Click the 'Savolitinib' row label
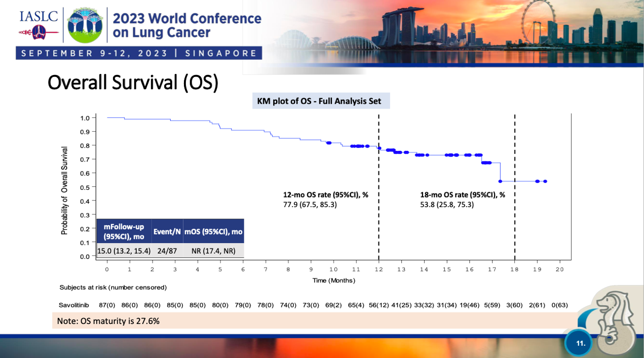The height and width of the screenshot is (358, 644). (74, 305)
